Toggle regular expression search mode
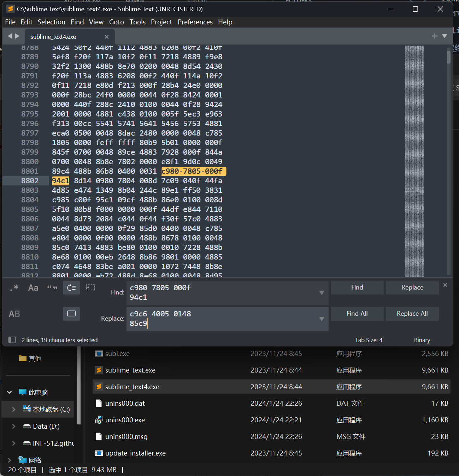The image size is (459, 476). [x=14, y=288]
